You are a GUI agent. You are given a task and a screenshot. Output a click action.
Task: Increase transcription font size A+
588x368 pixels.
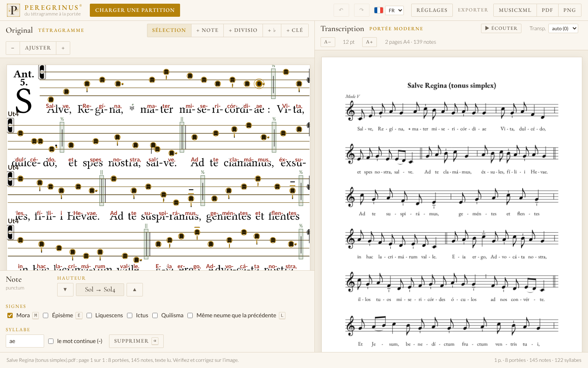369,42
